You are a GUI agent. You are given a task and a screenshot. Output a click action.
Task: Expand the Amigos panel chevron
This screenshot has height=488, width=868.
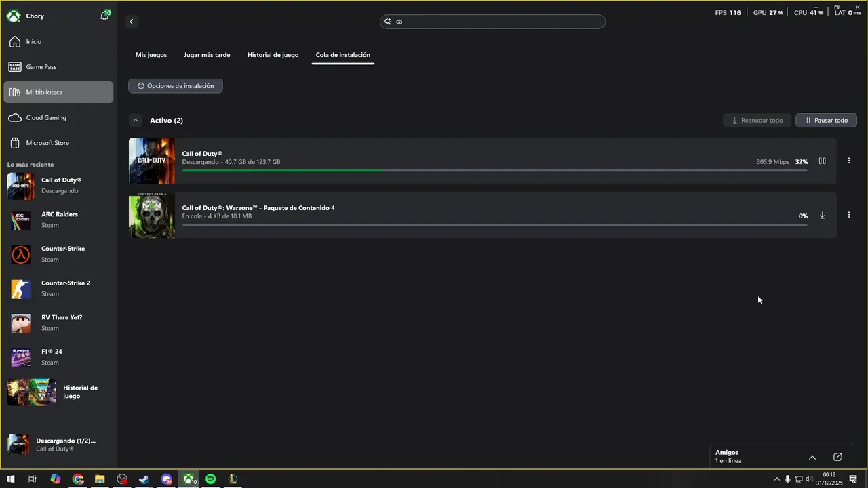tap(812, 457)
